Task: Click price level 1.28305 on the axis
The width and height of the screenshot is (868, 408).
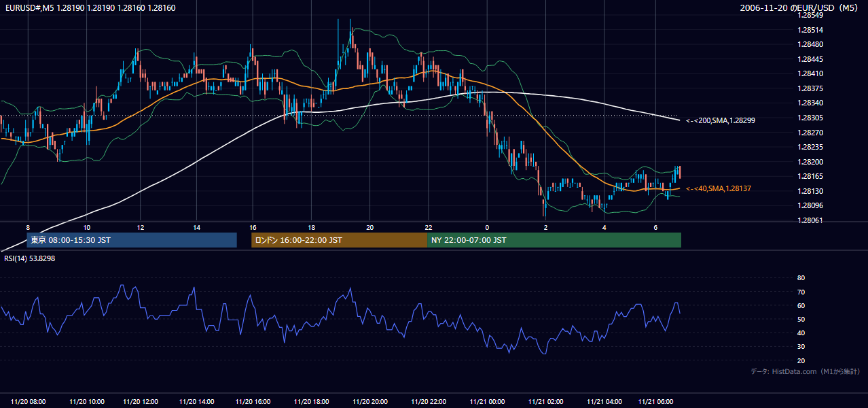Action: (810, 118)
